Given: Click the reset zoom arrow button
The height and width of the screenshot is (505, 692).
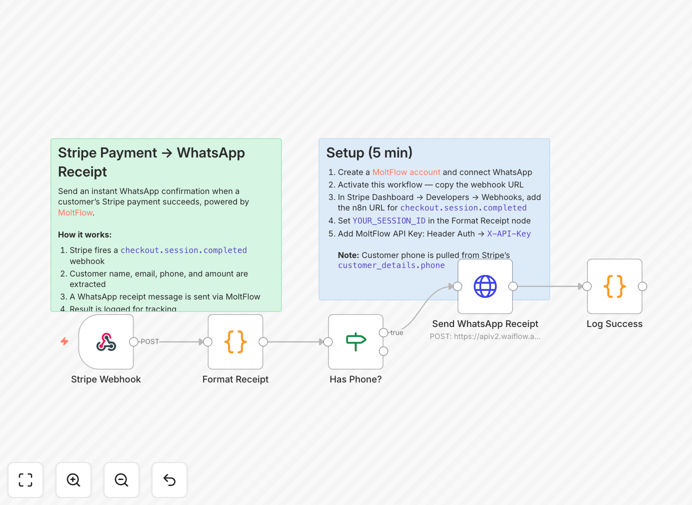Looking at the screenshot, I should coord(169,480).
